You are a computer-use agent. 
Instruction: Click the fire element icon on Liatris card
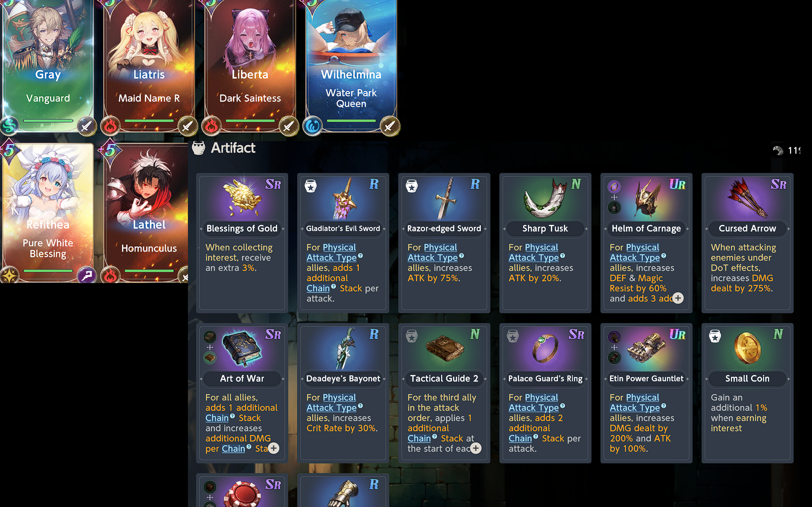pyautogui.click(x=110, y=126)
